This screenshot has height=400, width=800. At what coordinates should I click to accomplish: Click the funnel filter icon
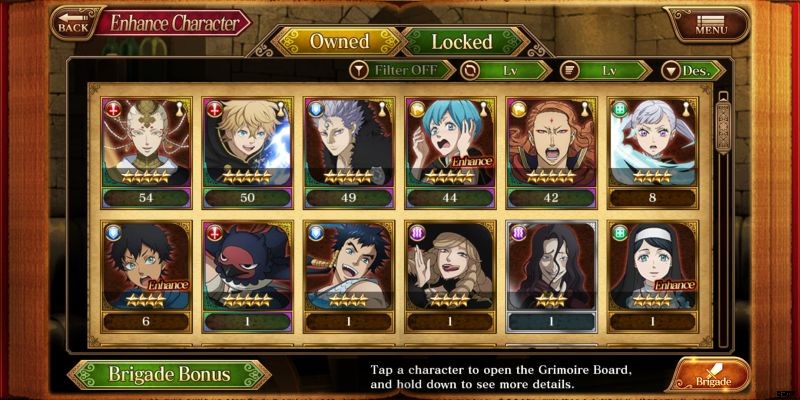(x=359, y=70)
